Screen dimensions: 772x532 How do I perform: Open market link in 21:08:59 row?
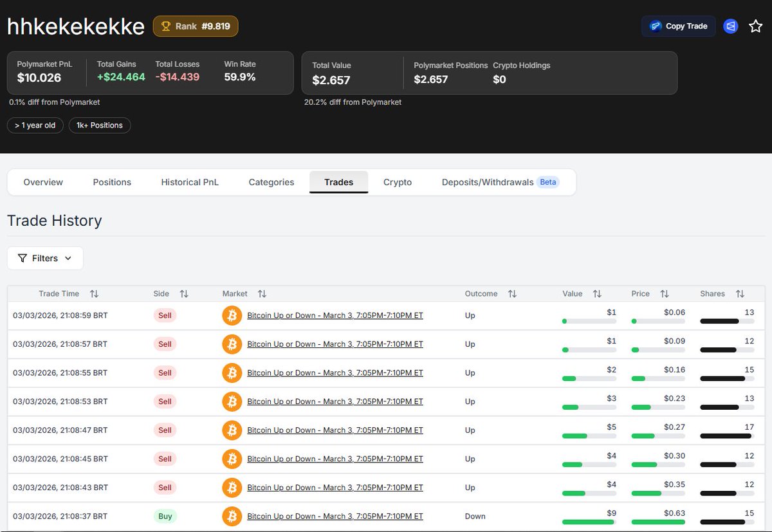[x=335, y=316]
